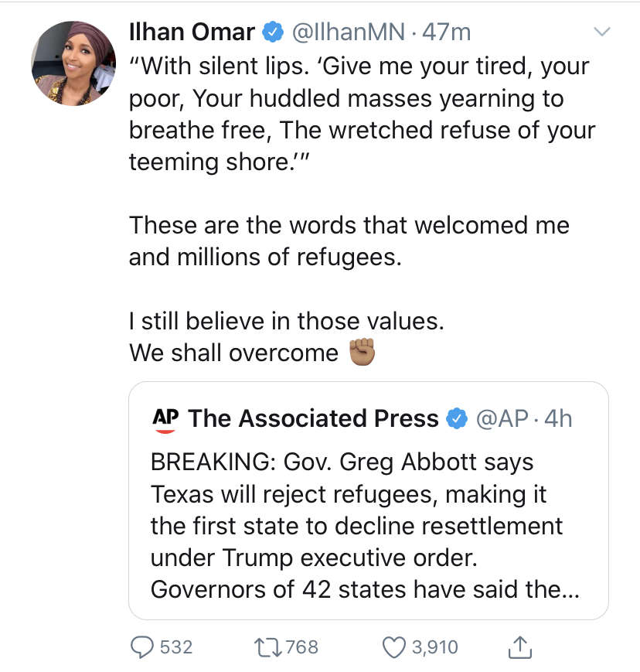The height and width of the screenshot is (672, 640).
Task: Open the quoted tweet 4h timestamp
Action: coord(558,418)
